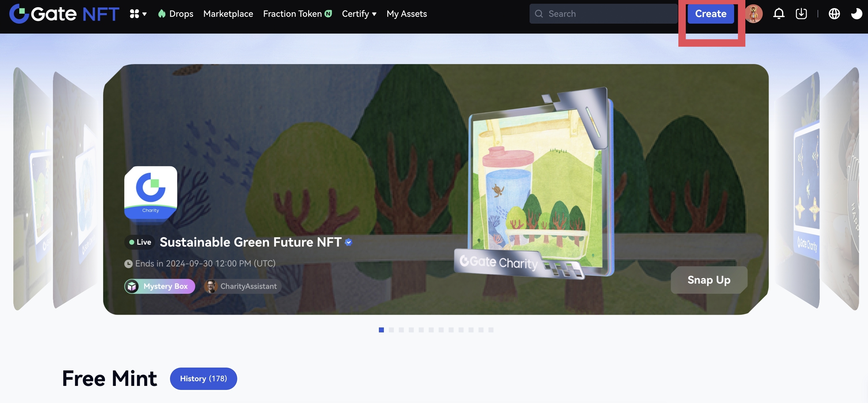Open Free Mint History (178)
This screenshot has width=868, height=403.
click(203, 378)
